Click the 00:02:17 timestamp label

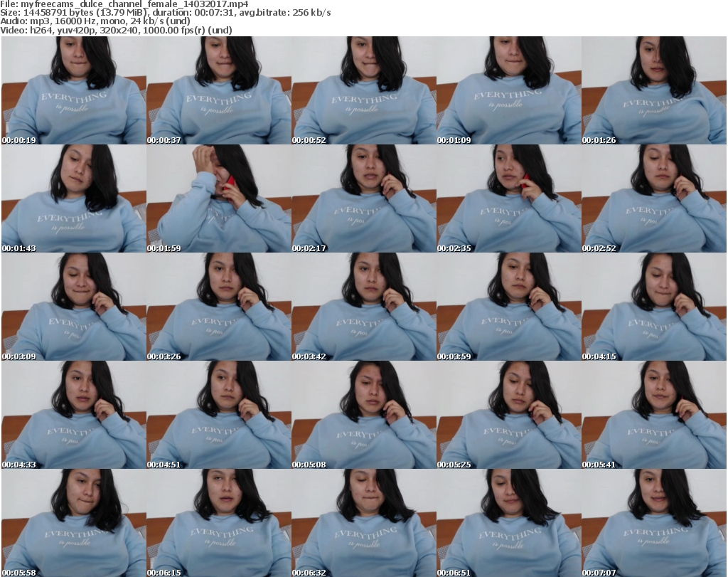pyautogui.click(x=309, y=248)
